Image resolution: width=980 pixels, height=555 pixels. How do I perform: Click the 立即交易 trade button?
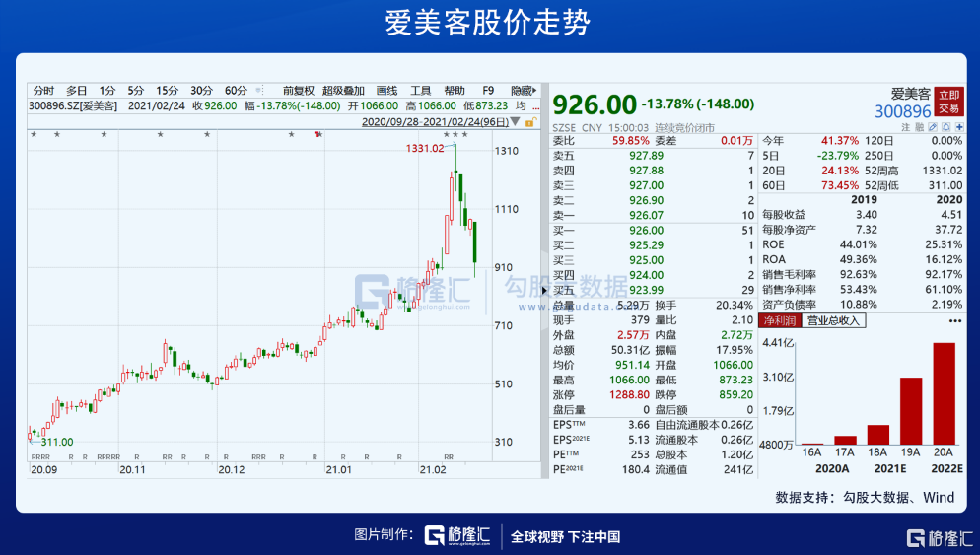click(948, 102)
